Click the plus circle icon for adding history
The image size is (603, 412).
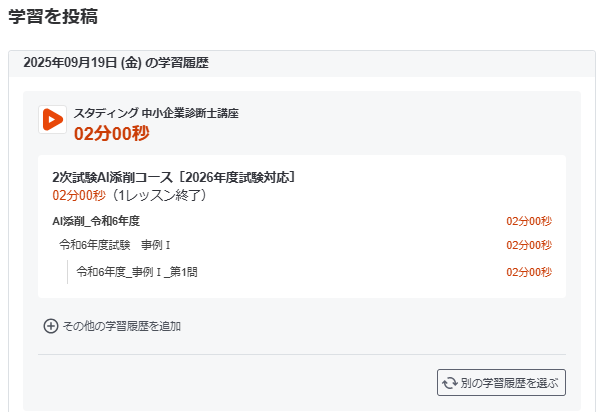tap(51, 326)
